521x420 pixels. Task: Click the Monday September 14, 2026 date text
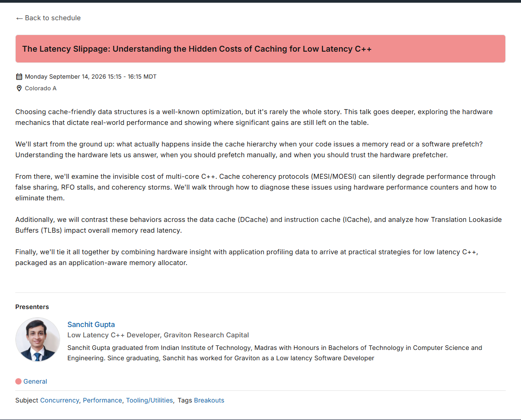66,77
